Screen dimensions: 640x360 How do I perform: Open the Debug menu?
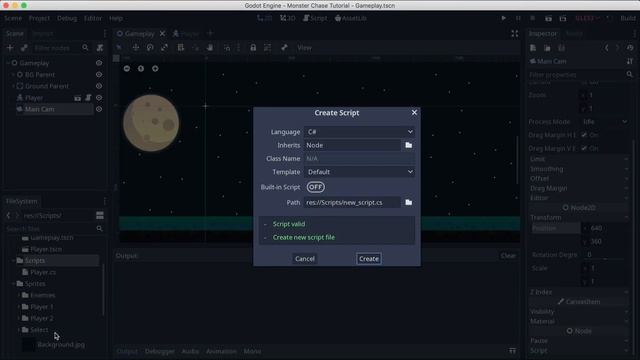[67, 18]
